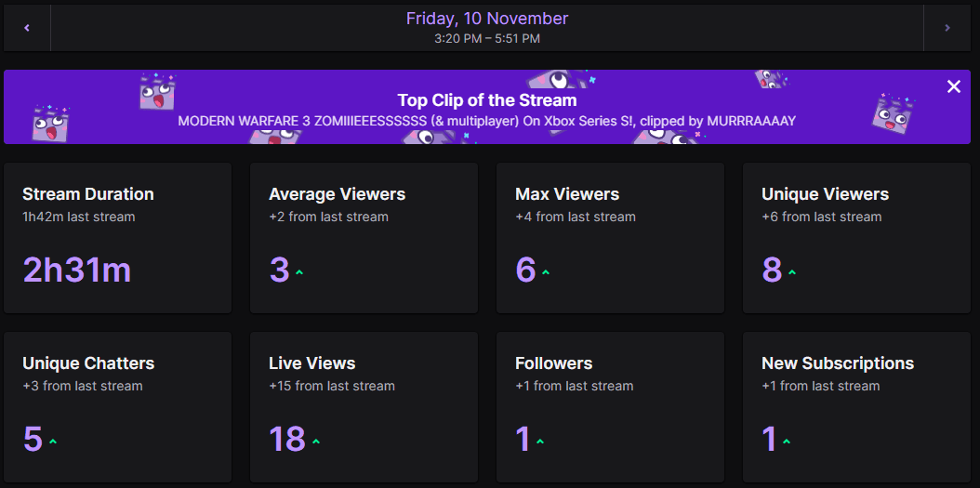Select the Average Viewers stat card
The width and height of the screenshot is (980, 488).
pyautogui.click(x=364, y=238)
